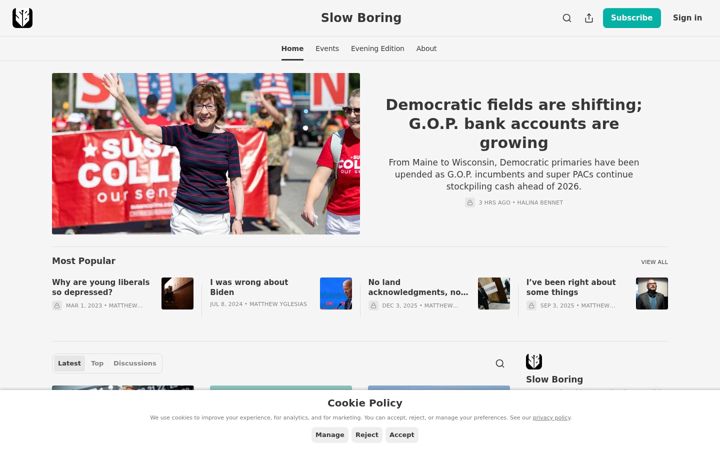
Task: Open 'I've been right about some things'
Action: pyautogui.click(x=571, y=287)
